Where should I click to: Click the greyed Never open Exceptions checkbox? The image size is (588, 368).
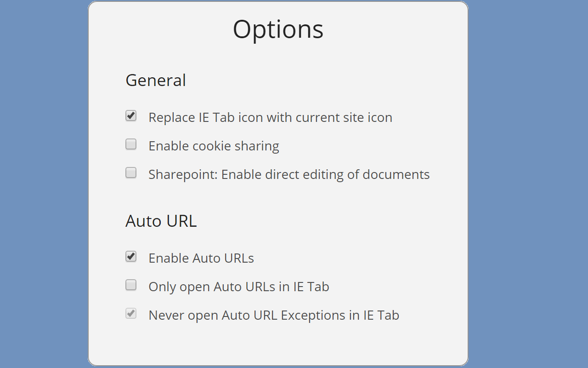131,314
